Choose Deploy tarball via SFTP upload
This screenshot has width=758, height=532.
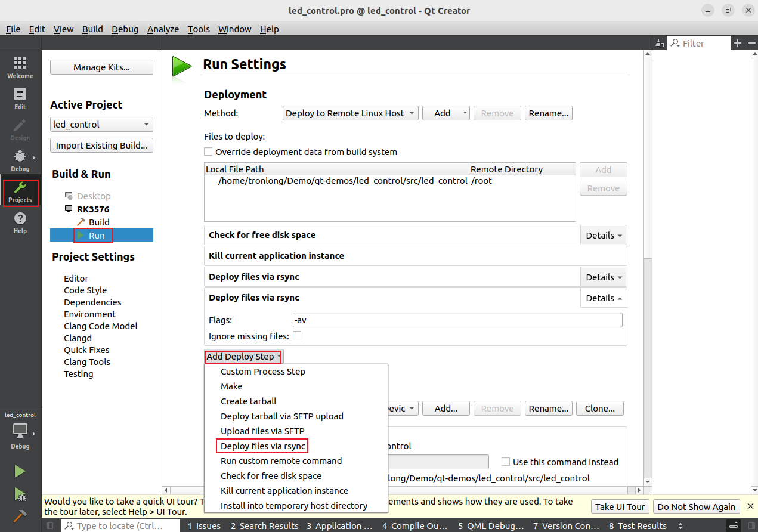(296, 416)
